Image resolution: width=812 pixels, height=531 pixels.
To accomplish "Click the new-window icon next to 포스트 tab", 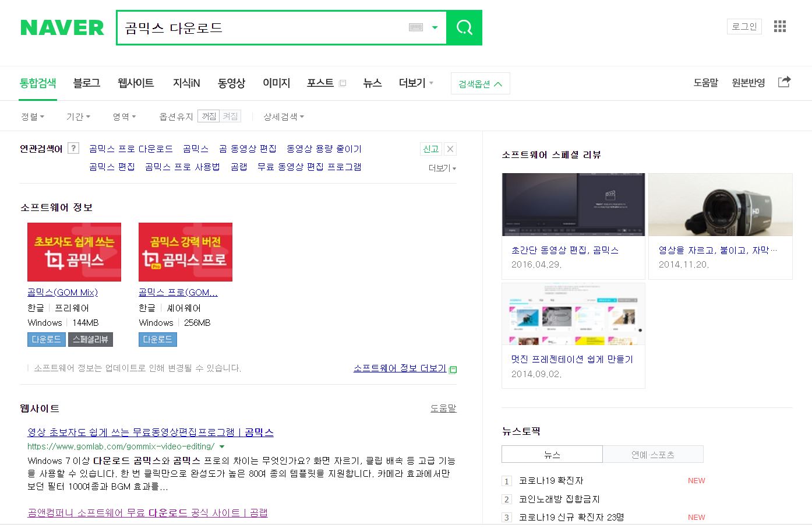I will pyautogui.click(x=343, y=83).
